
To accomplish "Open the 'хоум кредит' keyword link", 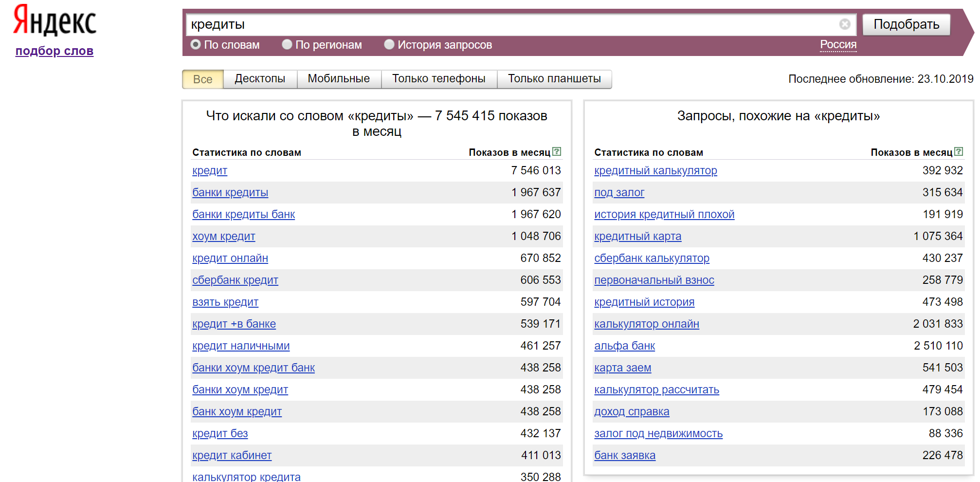I will (x=223, y=237).
